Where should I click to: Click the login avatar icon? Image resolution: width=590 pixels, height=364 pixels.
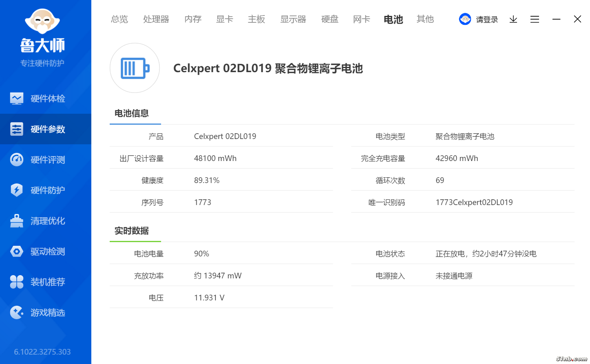465,19
